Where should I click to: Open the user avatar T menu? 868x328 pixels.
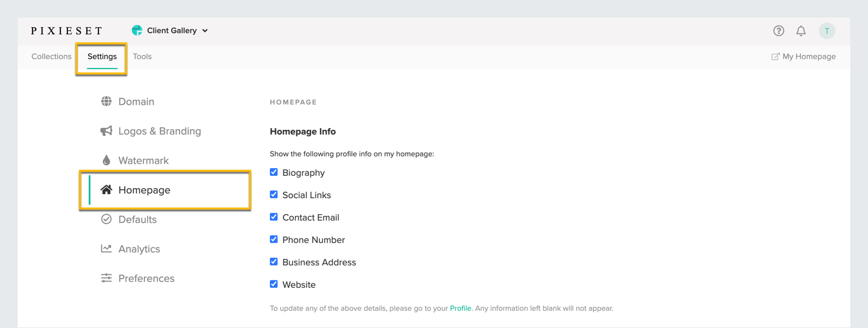pyautogui.click(x=827, y=31)
